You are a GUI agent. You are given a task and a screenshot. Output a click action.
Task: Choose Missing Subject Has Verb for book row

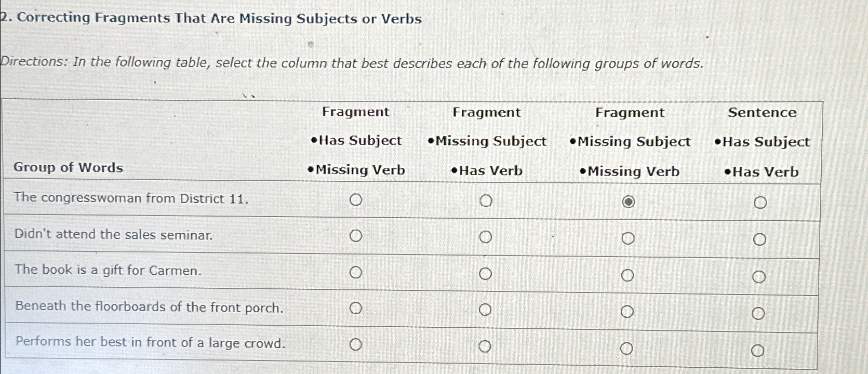(487, 272)
